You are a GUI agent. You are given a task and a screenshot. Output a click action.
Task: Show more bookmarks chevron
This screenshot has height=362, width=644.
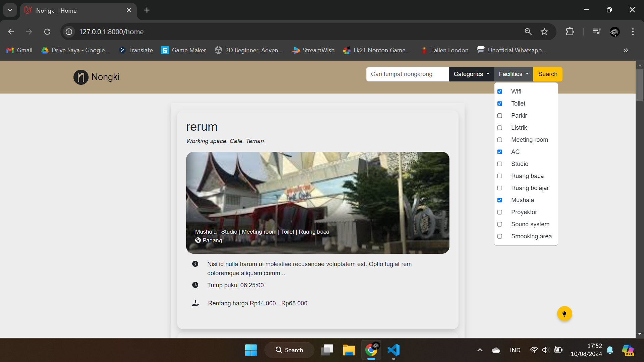click(626, 50)
